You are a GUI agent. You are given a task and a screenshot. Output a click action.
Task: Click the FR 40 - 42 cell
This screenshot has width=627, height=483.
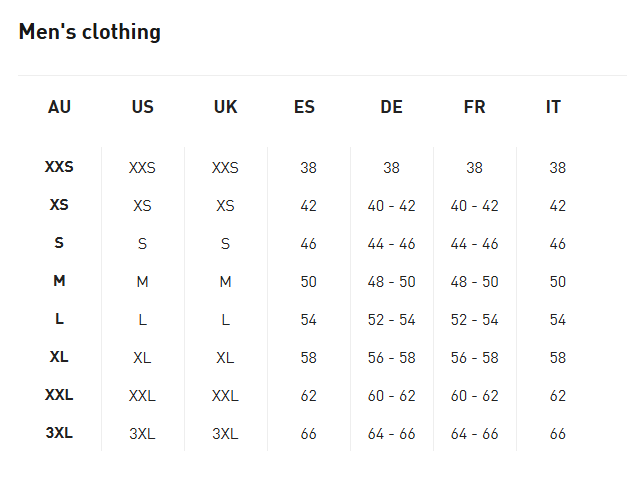point(474,206)
